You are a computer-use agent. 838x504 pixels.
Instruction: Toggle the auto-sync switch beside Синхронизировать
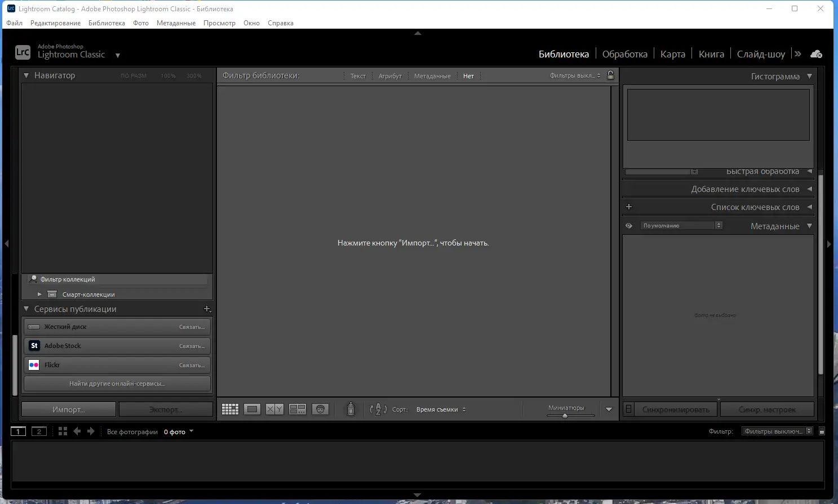[629, 409]
